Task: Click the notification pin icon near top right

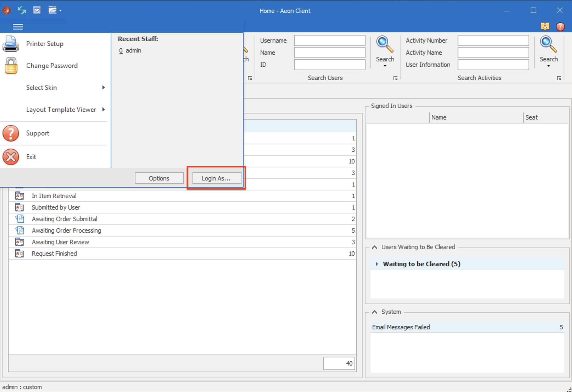Action: point(545,26)
